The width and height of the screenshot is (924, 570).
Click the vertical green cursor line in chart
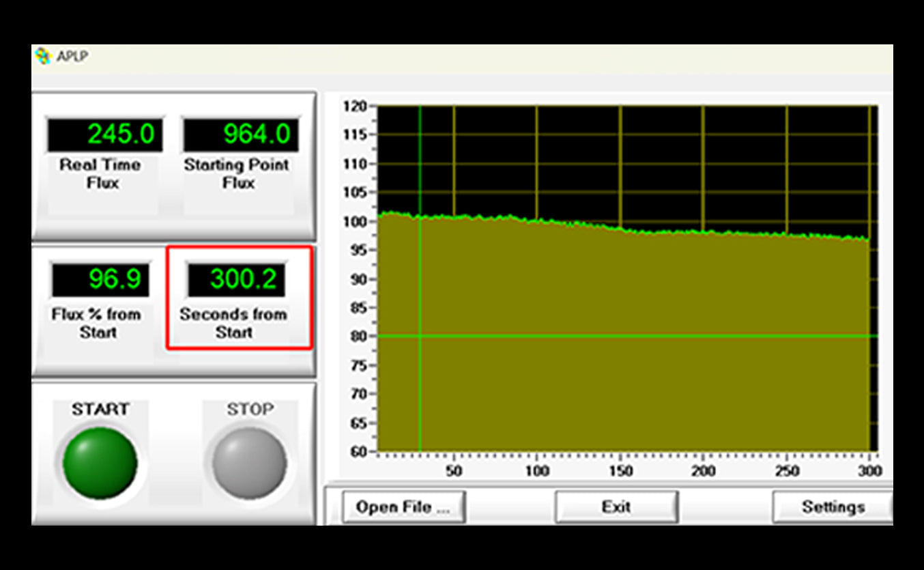pyautogui.click(x=420, y=382)
